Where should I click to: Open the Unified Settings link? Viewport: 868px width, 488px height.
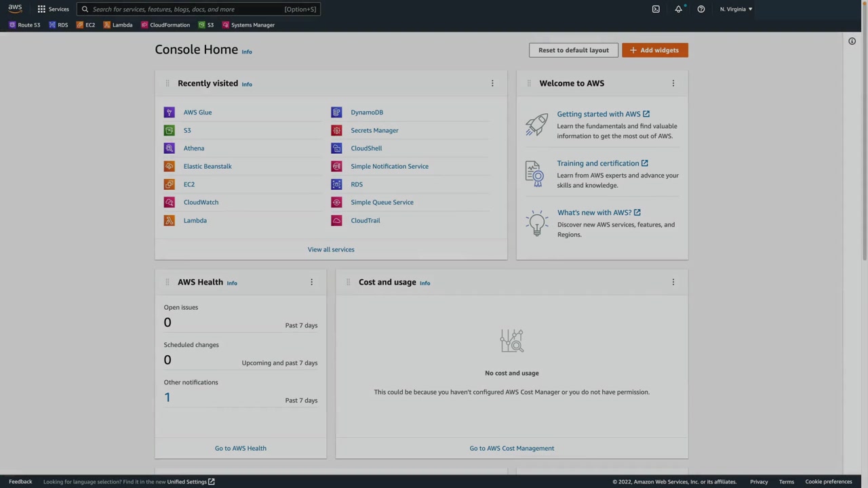[x=191, y=482]
